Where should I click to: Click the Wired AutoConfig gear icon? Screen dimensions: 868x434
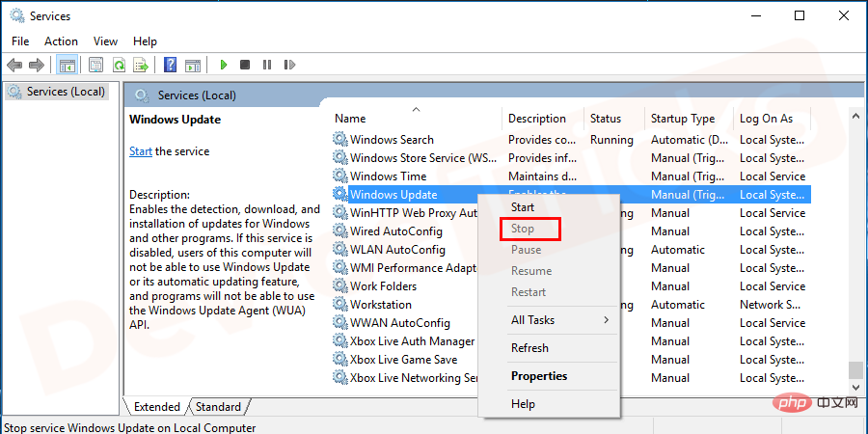[339, 231]
